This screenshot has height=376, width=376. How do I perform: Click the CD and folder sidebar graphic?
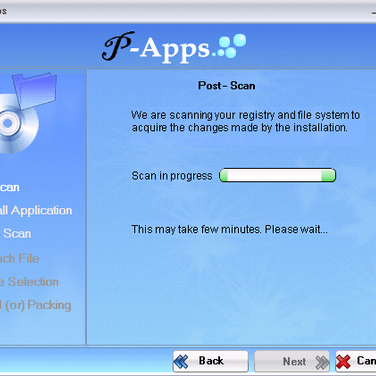coord(27,113)
